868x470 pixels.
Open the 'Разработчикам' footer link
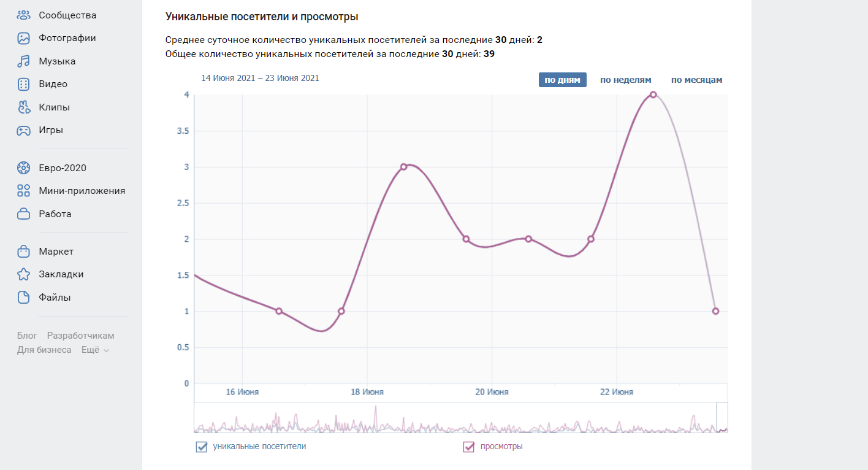tap(80, 336)
